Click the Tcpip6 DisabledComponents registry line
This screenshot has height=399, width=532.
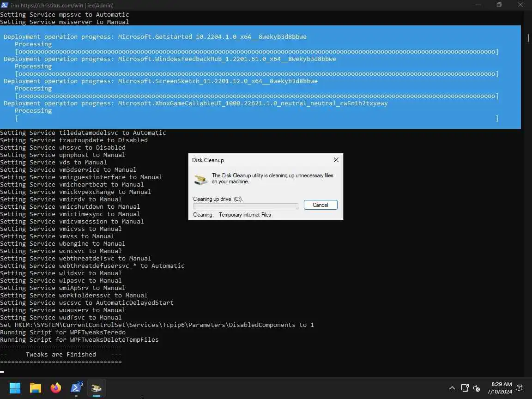(157, 325)
